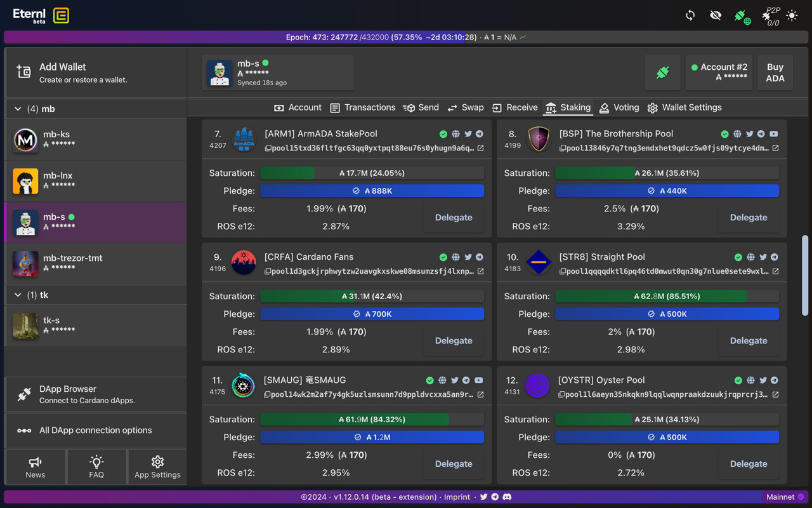Click the SMAUG saturation bar
The height and width of the screenshot is (508, 812).
click(372, 419)
